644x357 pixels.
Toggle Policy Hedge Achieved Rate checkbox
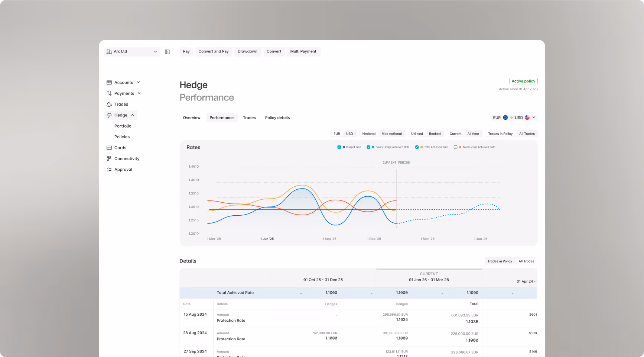(x=368, y=147)
